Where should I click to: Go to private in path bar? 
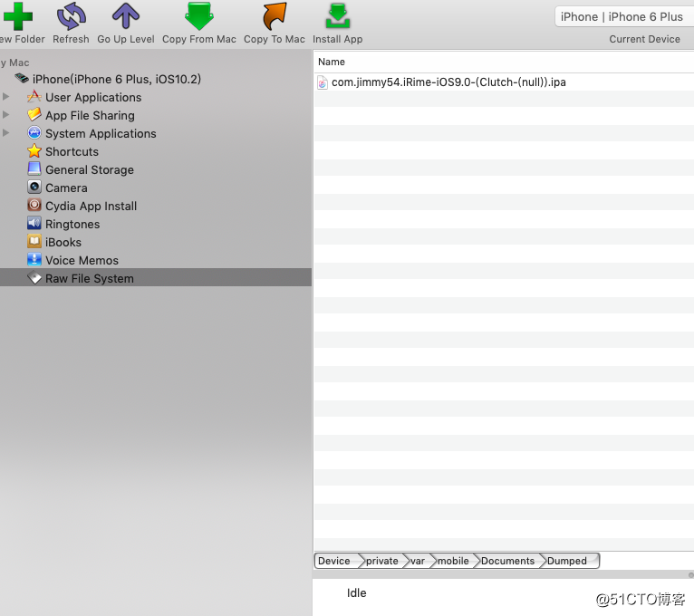(x=382, y=561)
